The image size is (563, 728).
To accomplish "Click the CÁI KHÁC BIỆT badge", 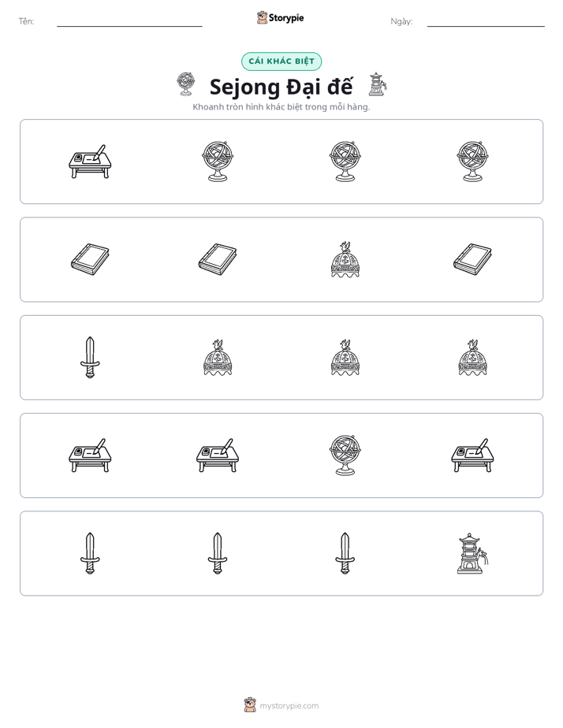I will (281, 61).
